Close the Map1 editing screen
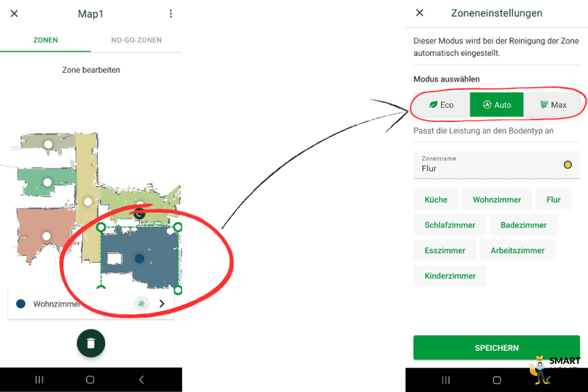The image size is (588, 392). coord(14,13)
